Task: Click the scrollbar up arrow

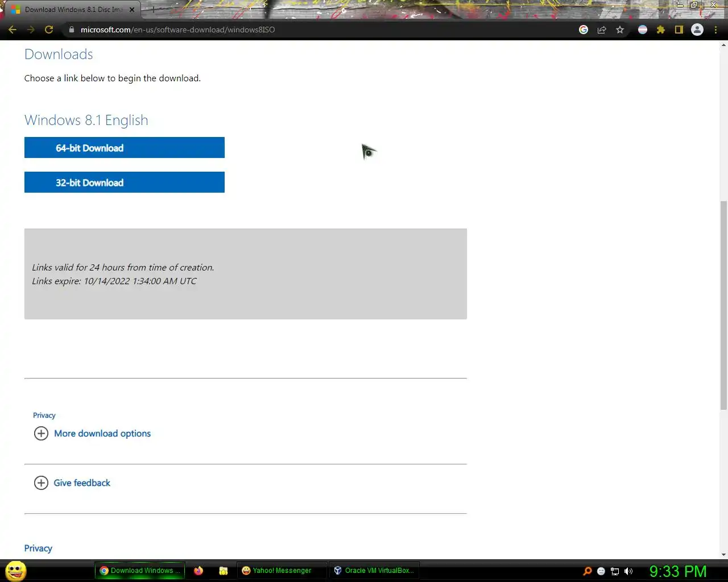Action: (x=723, y=44)
